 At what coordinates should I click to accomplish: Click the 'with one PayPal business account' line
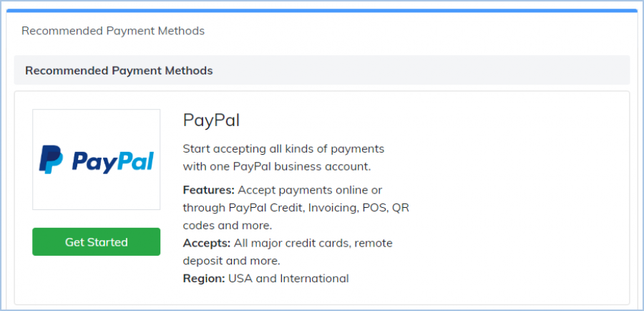tap(276, 166)
